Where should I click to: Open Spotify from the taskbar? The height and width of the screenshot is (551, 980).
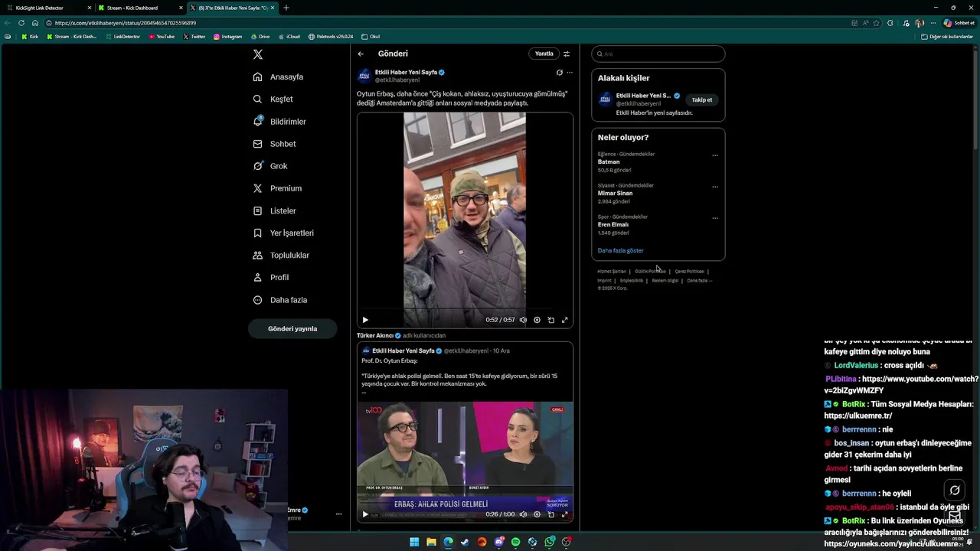click(515, 542)
